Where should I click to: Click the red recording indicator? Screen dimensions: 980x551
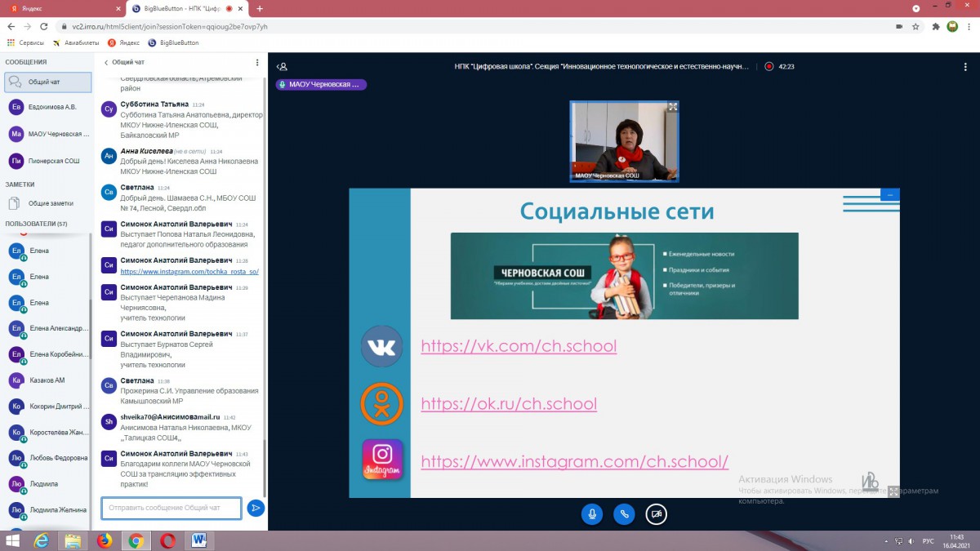(768, 66)
